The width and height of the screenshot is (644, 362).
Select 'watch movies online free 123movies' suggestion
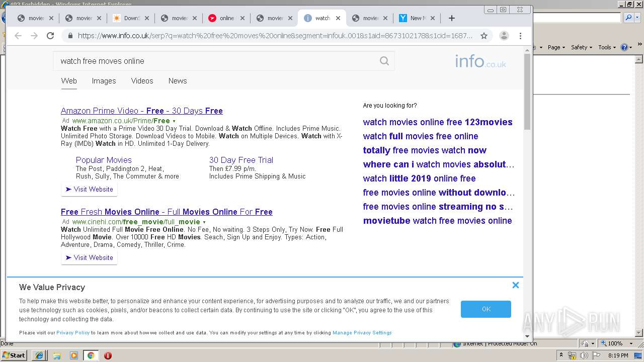[438, 122]
